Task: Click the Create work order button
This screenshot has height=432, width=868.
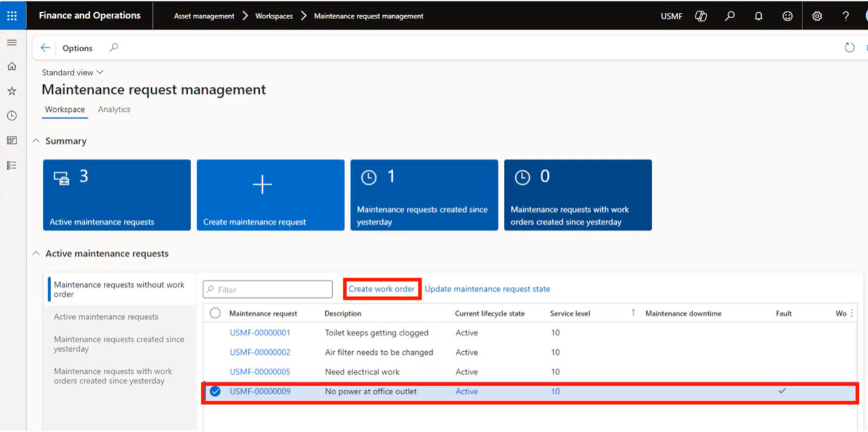Action: coord(381,289)
